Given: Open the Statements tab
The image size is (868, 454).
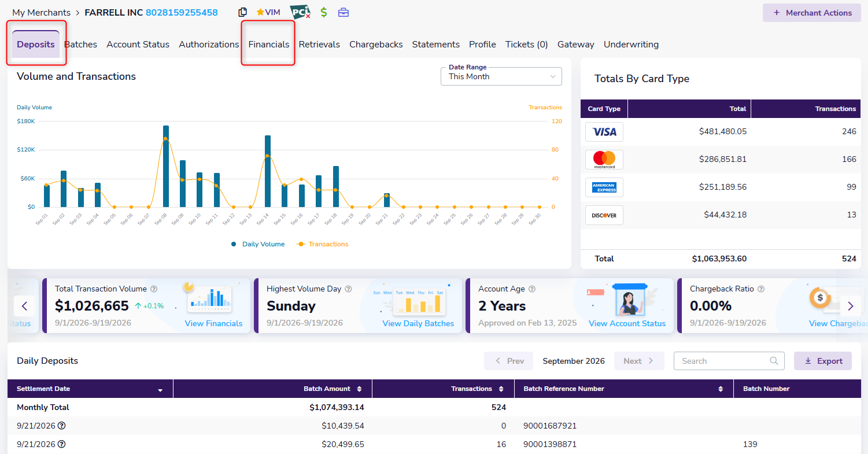Looking at the screenshot, I should pos(436,45).
